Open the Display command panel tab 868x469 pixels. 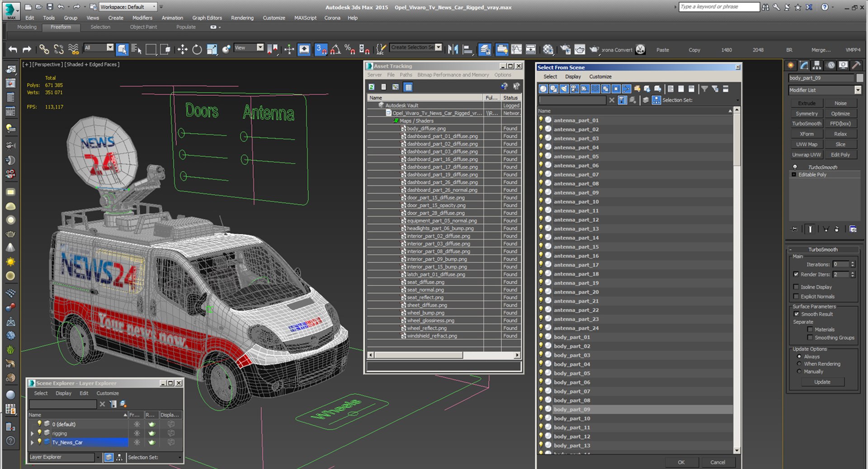tap(843, 66)
